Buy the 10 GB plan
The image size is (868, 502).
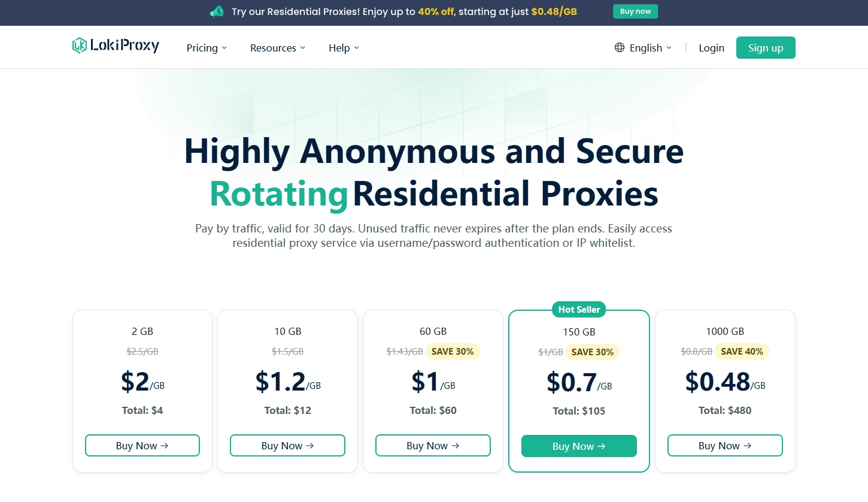pyautogui.click(x=287, y=446)
